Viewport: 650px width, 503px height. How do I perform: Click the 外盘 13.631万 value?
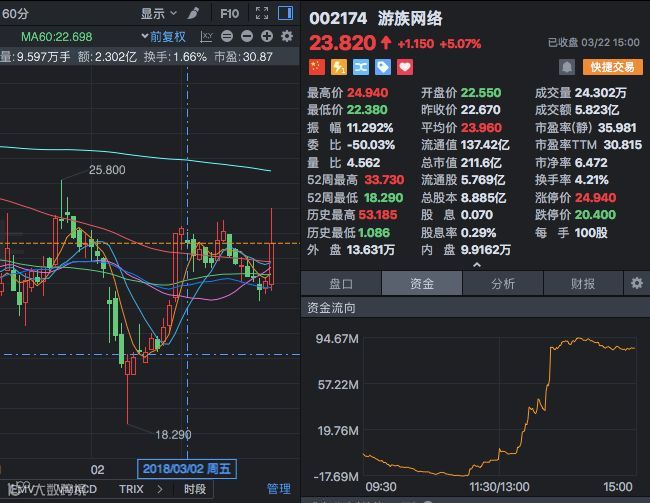pyautogui.click(x=371, y=250)
